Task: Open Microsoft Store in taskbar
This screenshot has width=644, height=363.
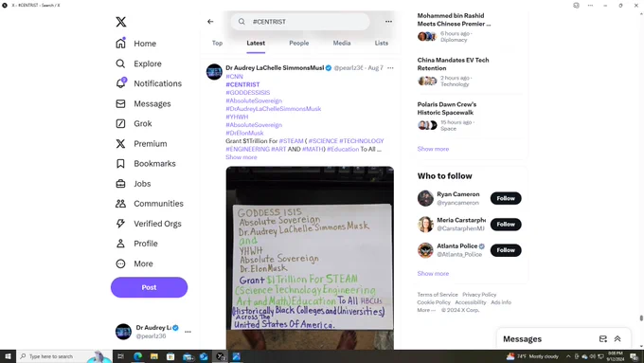Action: (170, 356)
